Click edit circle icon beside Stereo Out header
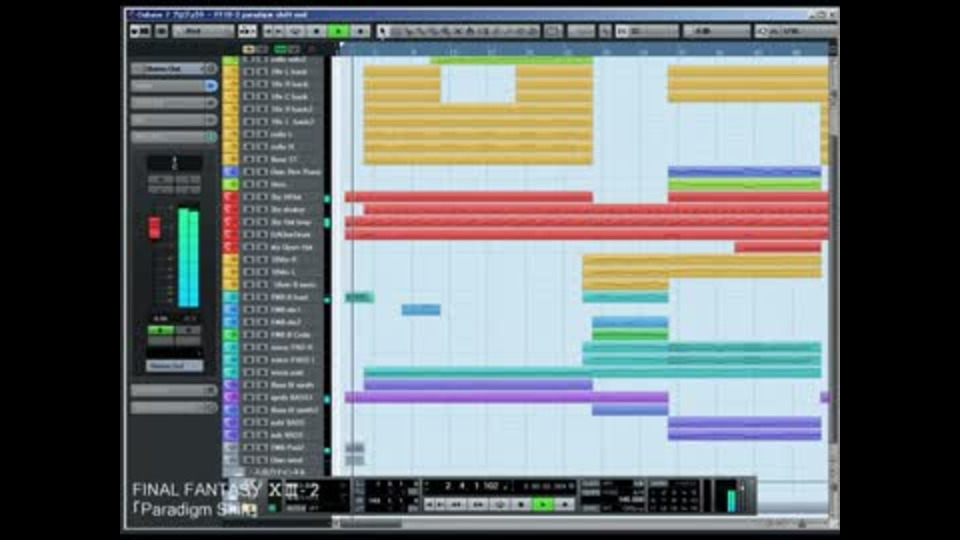Screen dimensions: 960x540 [x=210, y=69]
